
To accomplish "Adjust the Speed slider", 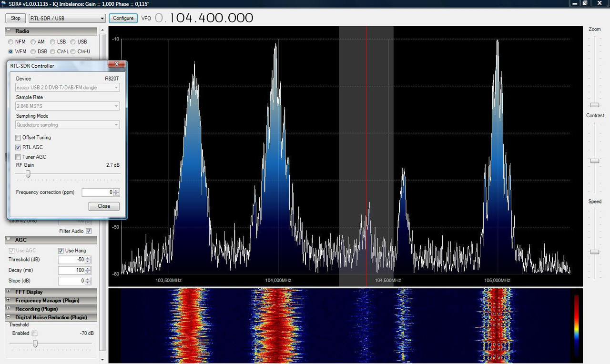I will 594,252.
